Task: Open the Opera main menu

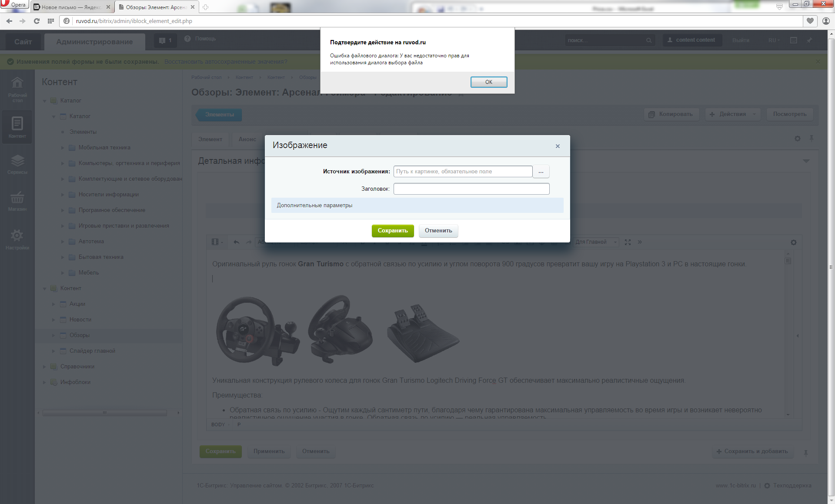Action: (14, 4)
